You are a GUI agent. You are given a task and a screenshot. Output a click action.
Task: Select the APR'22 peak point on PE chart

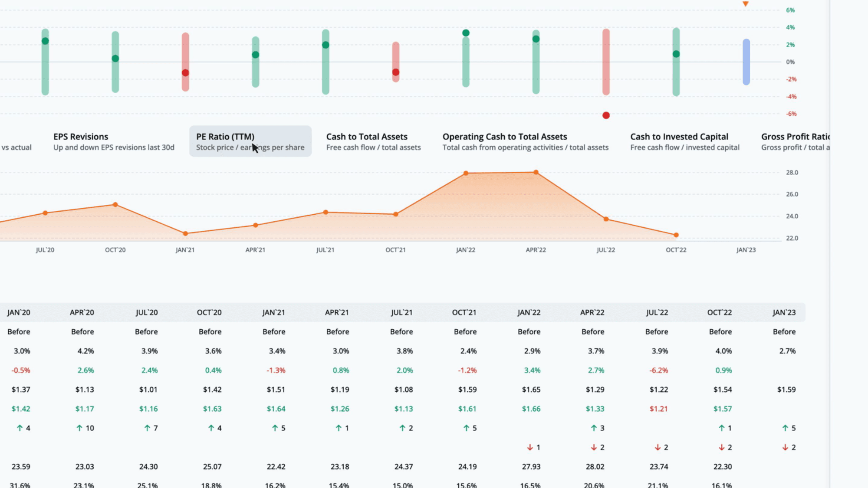(536, 172)
